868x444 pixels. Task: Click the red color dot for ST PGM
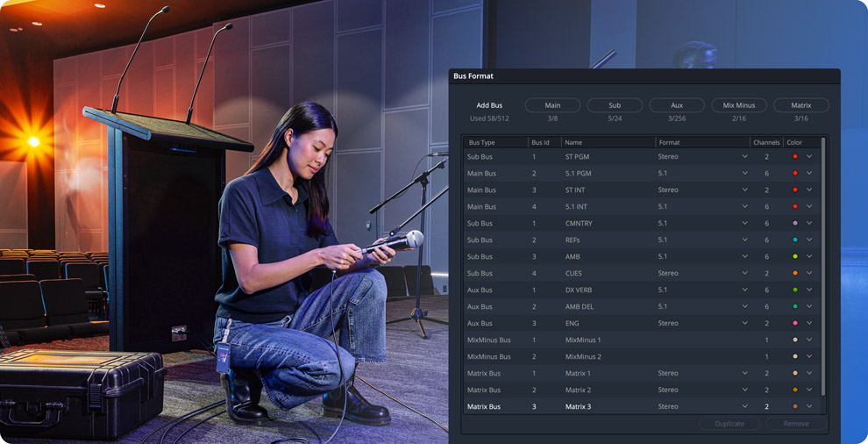(x=795, y=157)
